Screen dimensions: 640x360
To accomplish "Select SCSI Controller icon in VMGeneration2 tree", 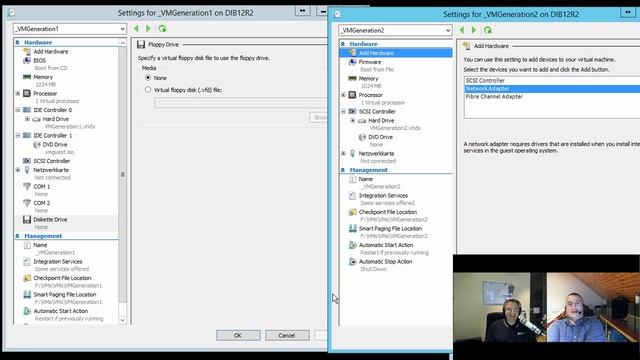I will click(x=352, y=111).
